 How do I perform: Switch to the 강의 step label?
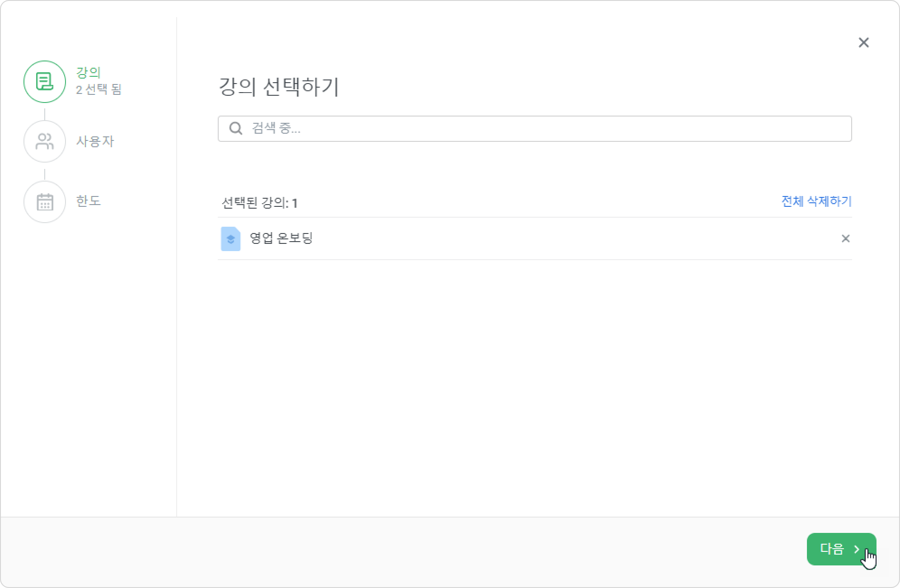[x=88, y=73]
